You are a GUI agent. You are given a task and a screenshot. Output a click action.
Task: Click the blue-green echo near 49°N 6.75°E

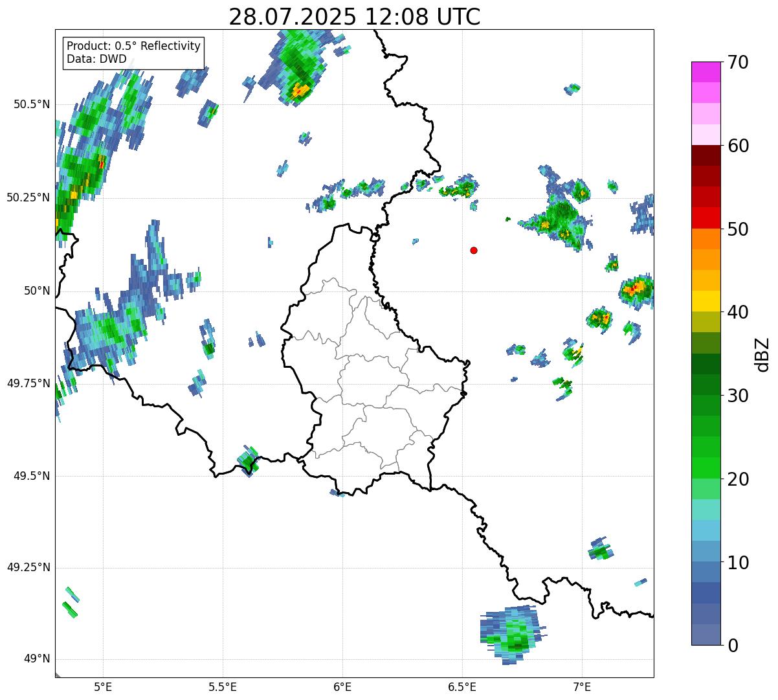[x=513, y=635]
